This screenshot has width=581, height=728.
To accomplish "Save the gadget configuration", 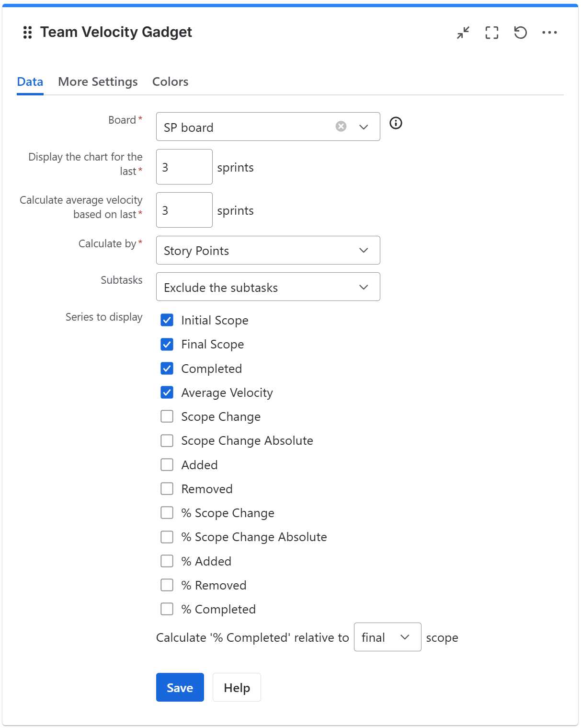I will [180, 687].
